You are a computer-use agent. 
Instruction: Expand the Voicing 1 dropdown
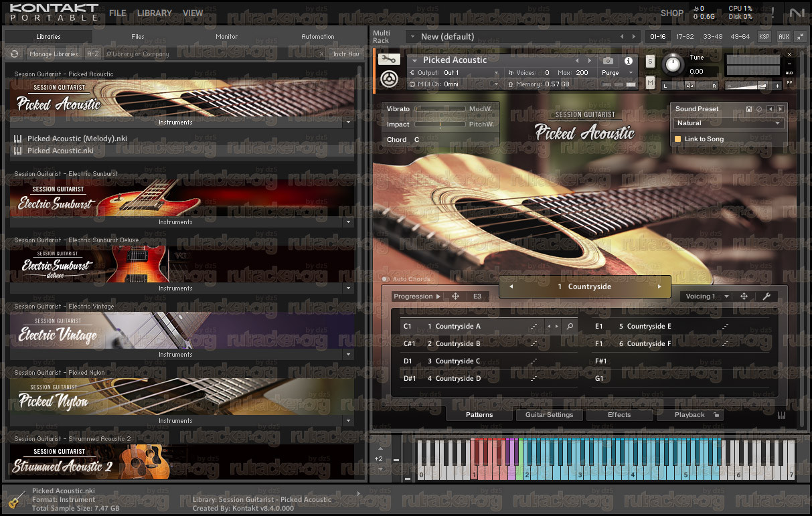707,296
